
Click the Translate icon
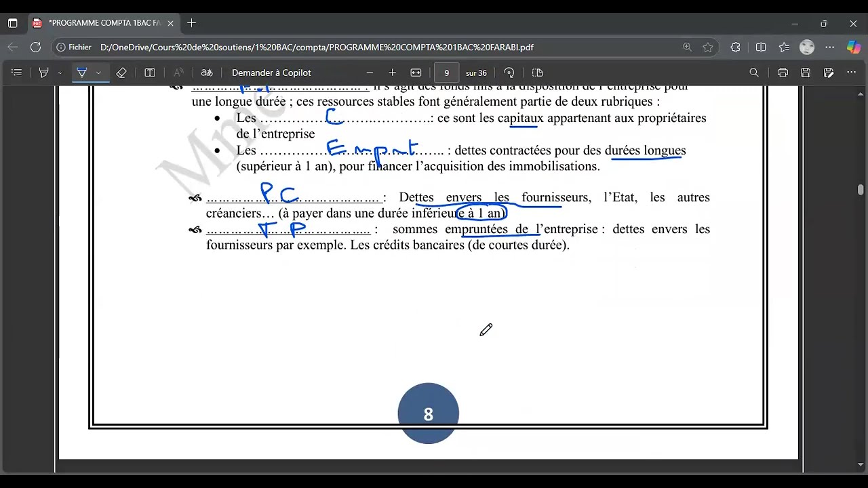tap(207, 73)
